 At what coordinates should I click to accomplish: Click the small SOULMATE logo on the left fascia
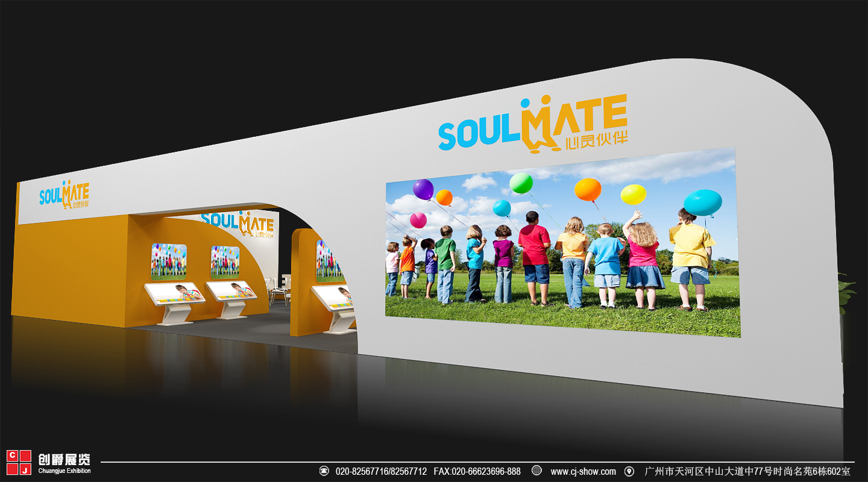[x=64, y=194]
